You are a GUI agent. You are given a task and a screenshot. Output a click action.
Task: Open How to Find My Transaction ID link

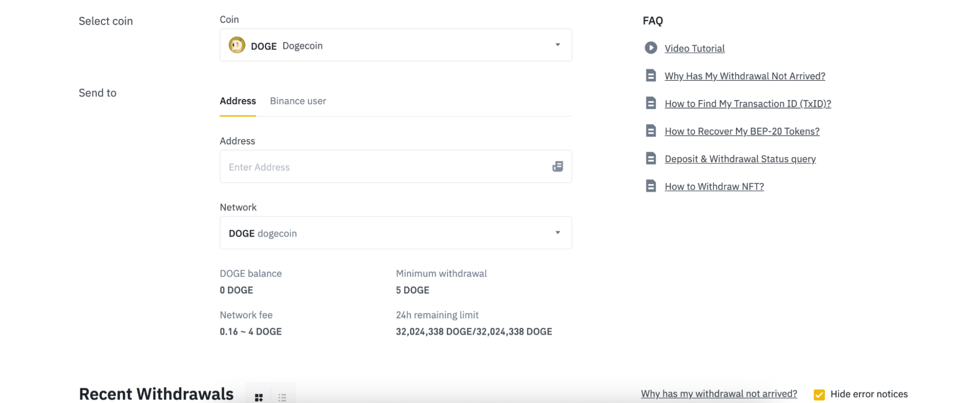tap(747, 103)
